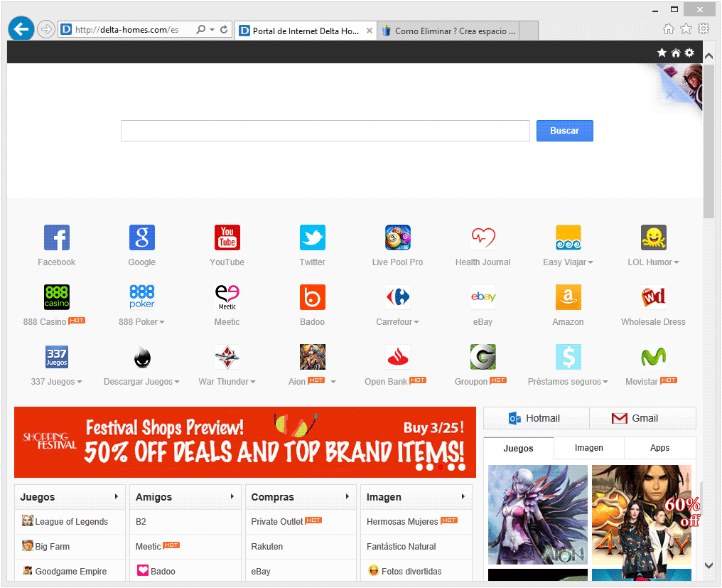This screenshot has height=588, width=722.
Task: Open the Gmail button
Action: (643, 418)
